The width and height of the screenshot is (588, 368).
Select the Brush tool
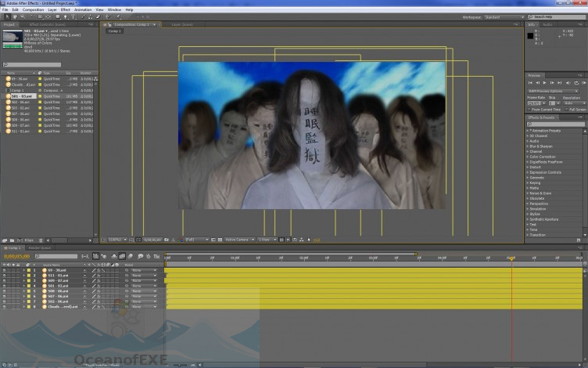pos(83,17)
